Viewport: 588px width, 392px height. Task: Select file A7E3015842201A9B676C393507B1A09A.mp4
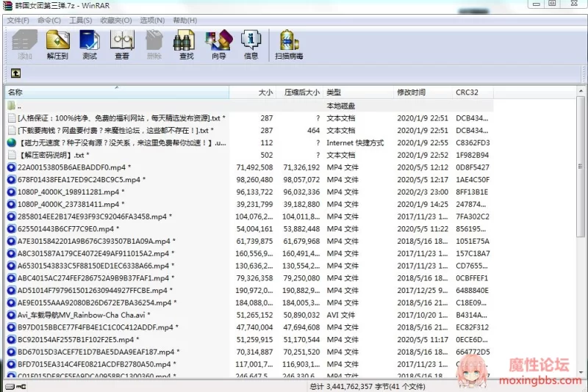pyautogui.click(x=96, y=241)
